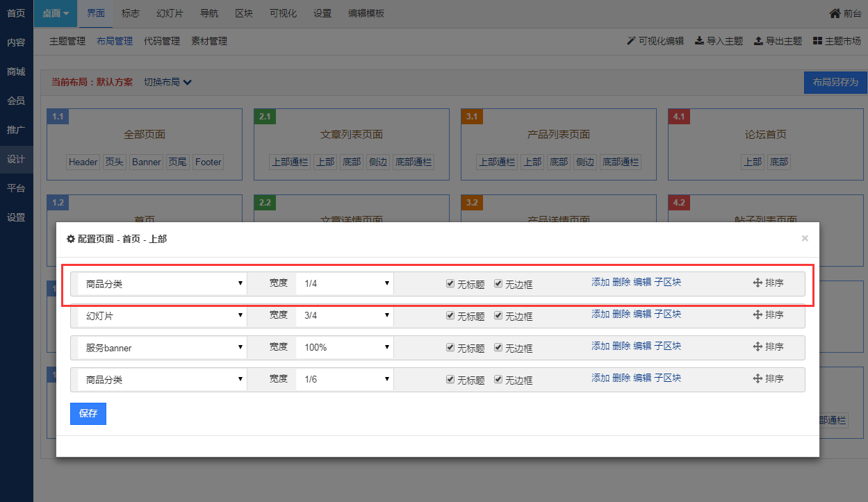This screenshot has width=868, height=502.
Task: Open the first 商品分类 block dropdown
Action: [x=162, y=283]
